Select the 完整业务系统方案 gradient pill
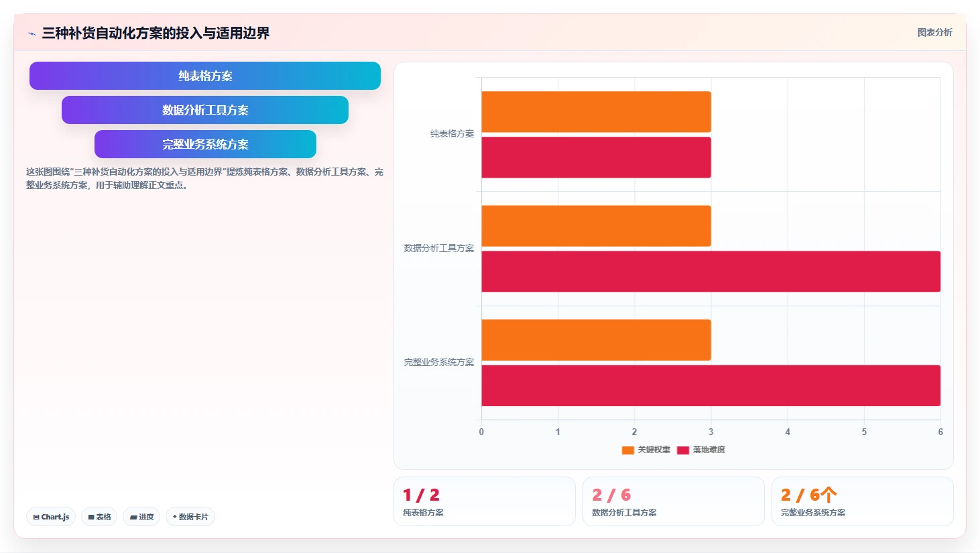Viewport: 980px width, 553px height. tap(205, 144)
